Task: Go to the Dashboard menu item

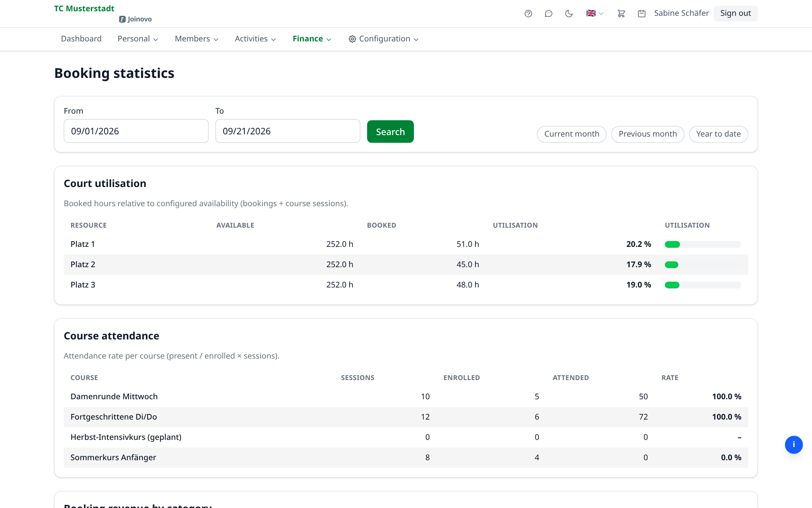Action: point(81,39)
